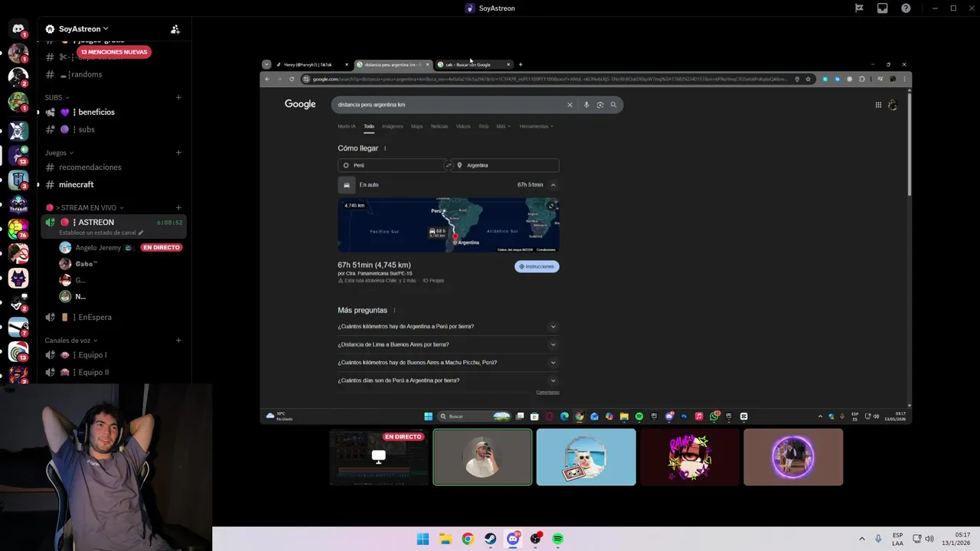Collapse the SUBS category
The height and width of the screenshot is (551, 980).
click(57, 97)
